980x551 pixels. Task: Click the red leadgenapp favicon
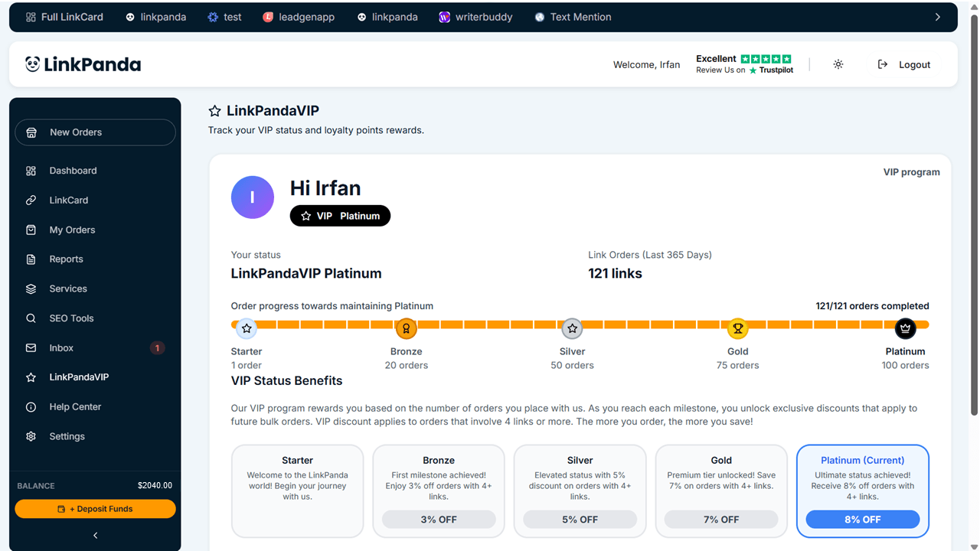268,17
